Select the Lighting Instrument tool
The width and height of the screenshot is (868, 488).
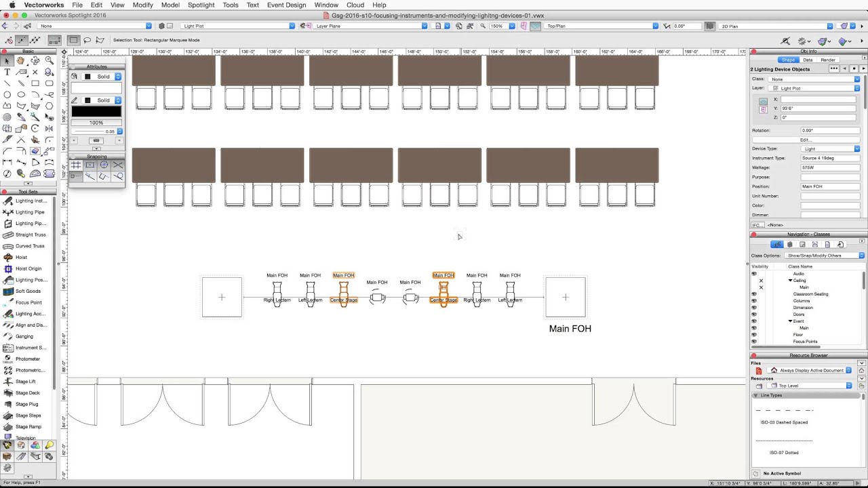(x=27, y=201)
